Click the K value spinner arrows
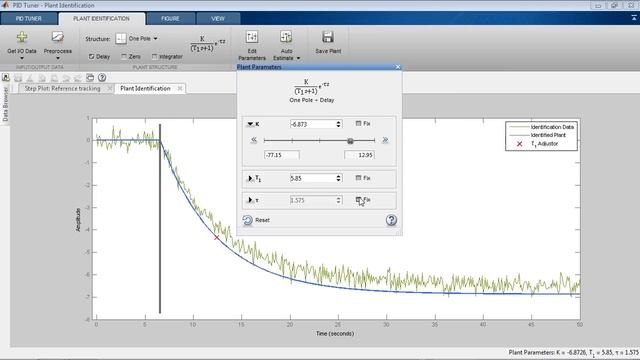640x360 pixels. [x=338, y=124]
